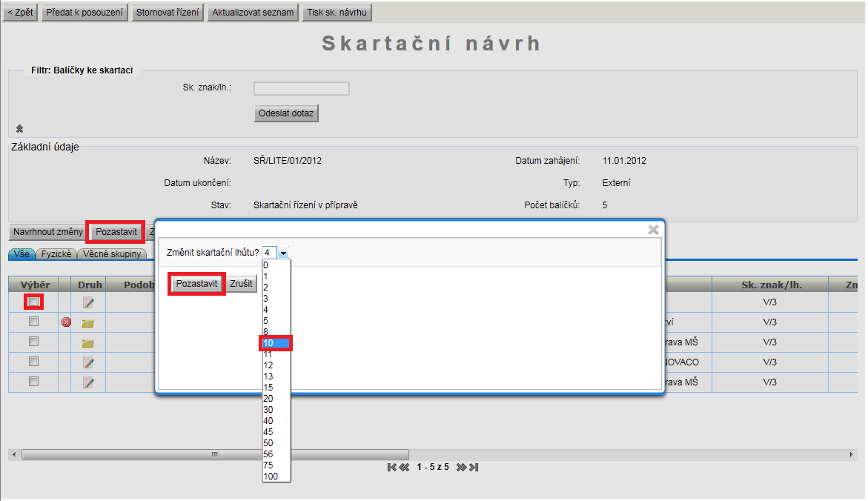The width and height of the screenshot is (868, 501).
Task: Click the Sk. znak/lh. filter input field
Action: click(x=302, y=89)
